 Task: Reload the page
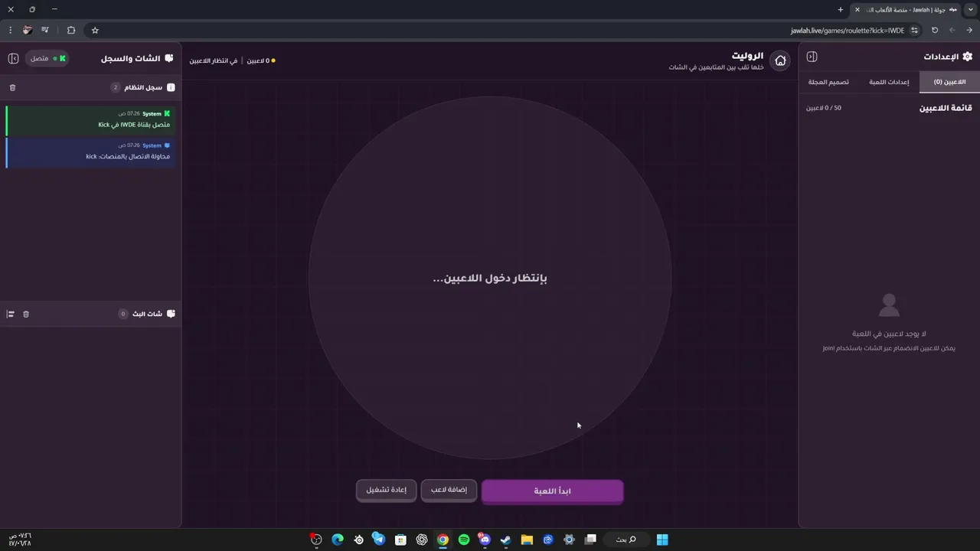[x=935, y=30]
